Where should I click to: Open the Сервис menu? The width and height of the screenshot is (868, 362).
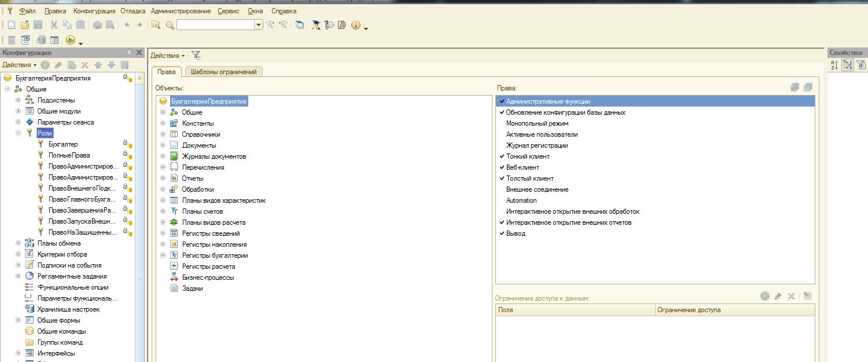pyautogui.click(x=229, y=11)
